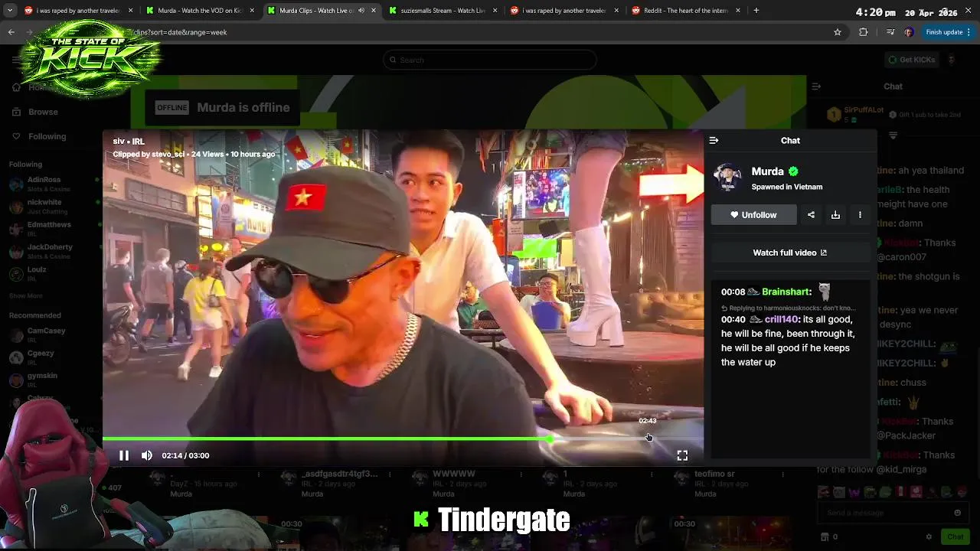The image size is (980, 551).
Task: Open 'teofimo sr' clip card options
Action: point(782,474)
